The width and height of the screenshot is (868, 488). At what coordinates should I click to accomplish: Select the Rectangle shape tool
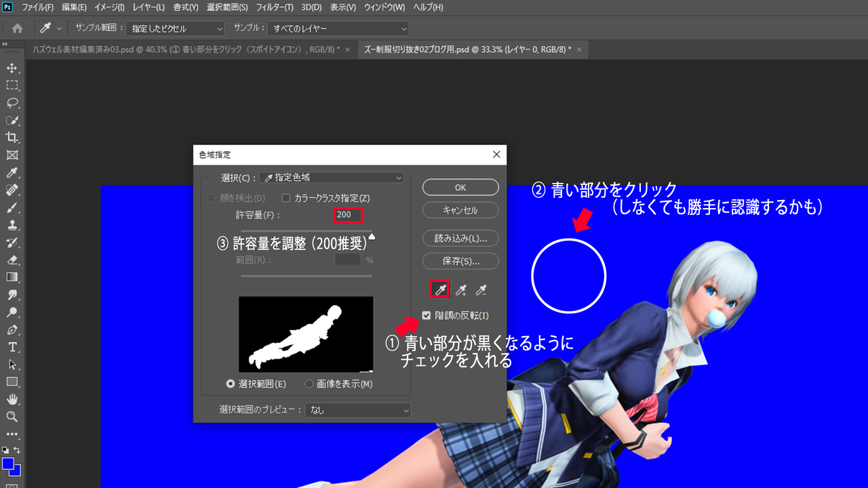pyautogui.click(x=12, y=382)
